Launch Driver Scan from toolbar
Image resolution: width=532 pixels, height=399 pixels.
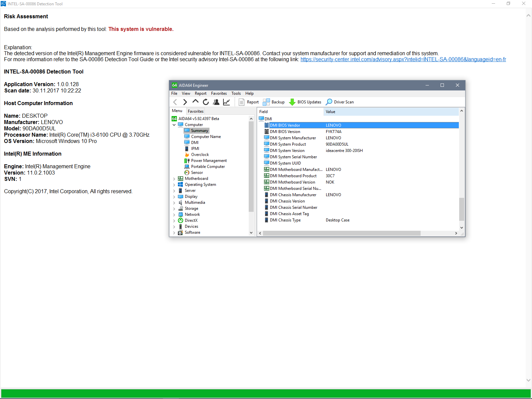339,102
